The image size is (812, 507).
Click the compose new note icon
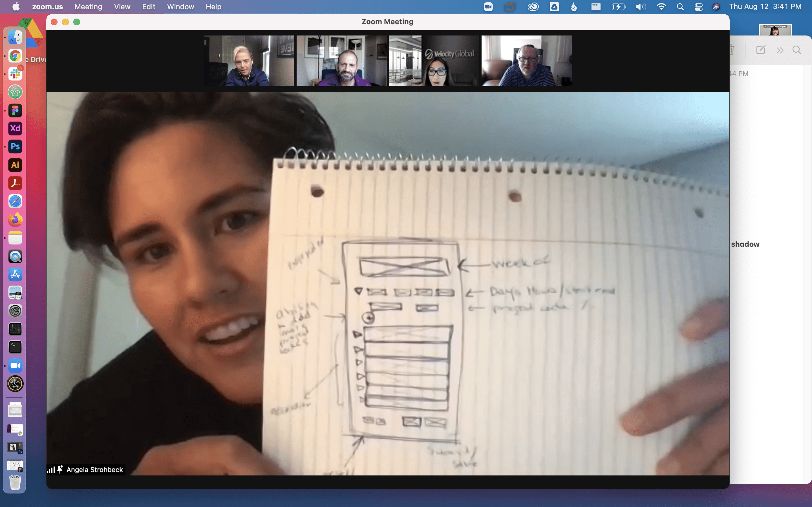point(760,50)
